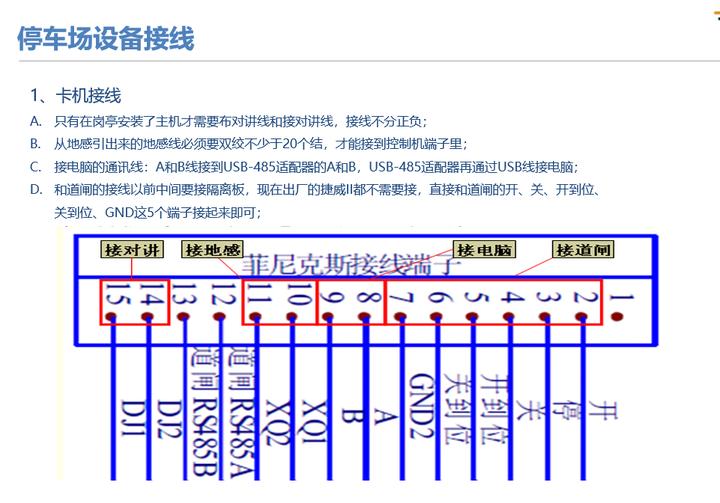The width and height of the screenshot is (720, 503).
Task: Click the red dot of terminal 1
Action: coord(617,316)
